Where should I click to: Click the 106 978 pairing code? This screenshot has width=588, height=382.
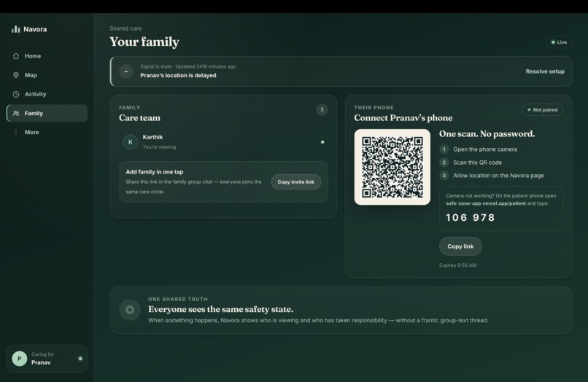click(471, 217)
